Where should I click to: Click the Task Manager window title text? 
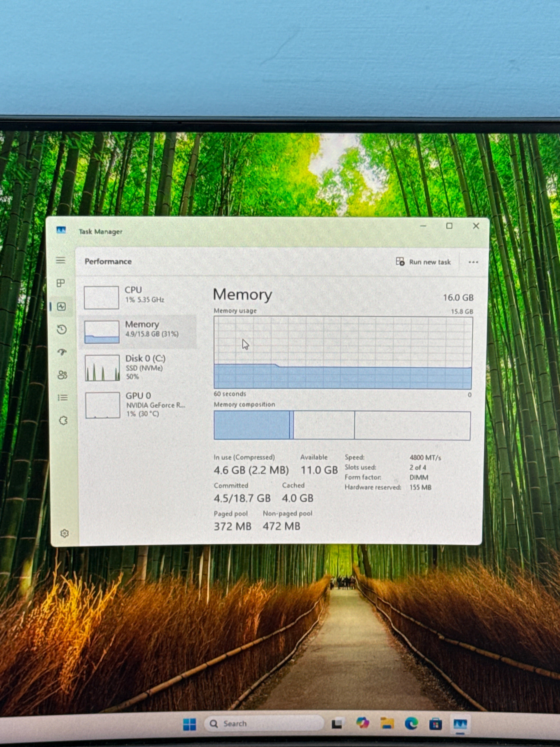tap(101, 232)
